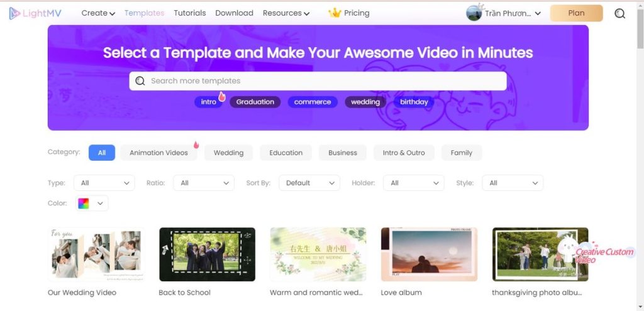
Task: Click the crown icon beside Pricing
Action: (335, 13)
